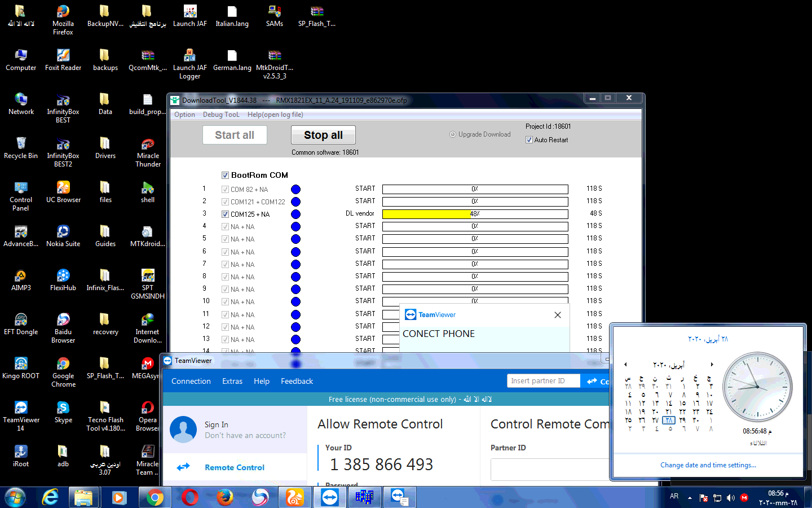
Task: Click Sign In in TeamViewer
Action: 217,424
